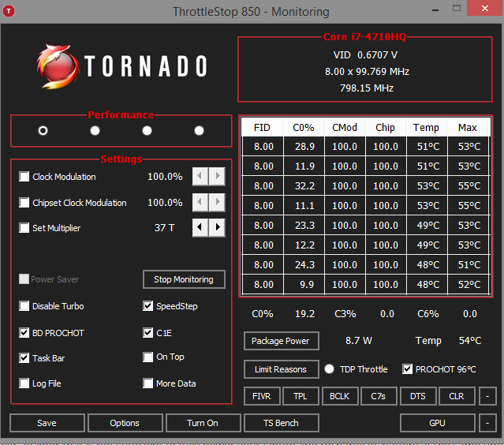This screenshot has height=445, width=504.
Task: Increase Chipset Clock Modulation with right arrow
Action: pyautogui.click(x=217, y=202)
